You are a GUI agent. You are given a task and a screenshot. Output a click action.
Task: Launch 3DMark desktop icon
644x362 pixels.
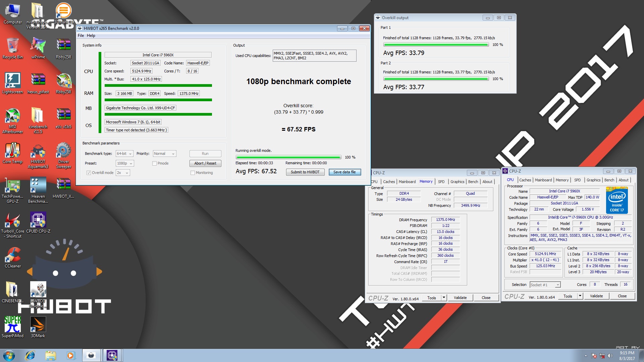(38, 327)
